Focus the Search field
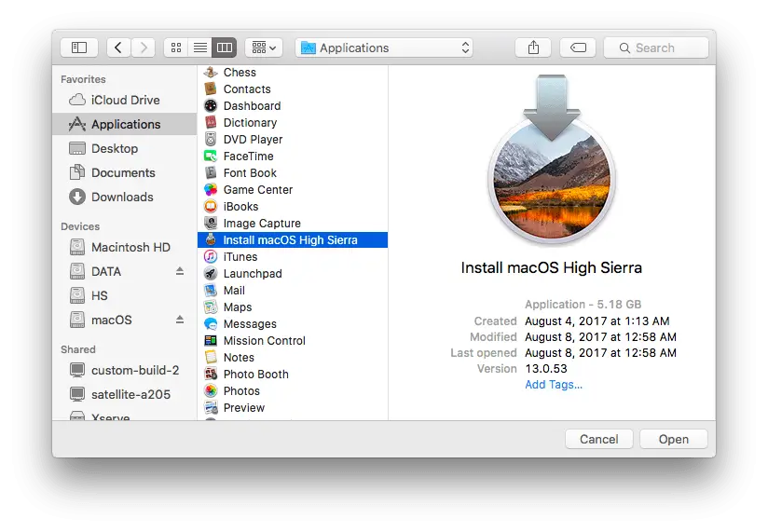 [x=656, y=48]
